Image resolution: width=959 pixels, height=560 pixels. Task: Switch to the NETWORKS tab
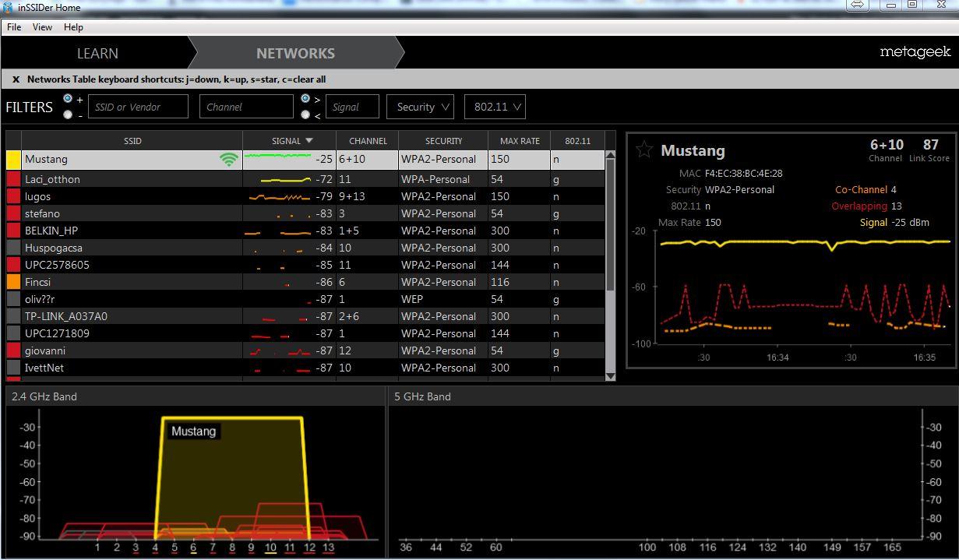click(295, 53)
